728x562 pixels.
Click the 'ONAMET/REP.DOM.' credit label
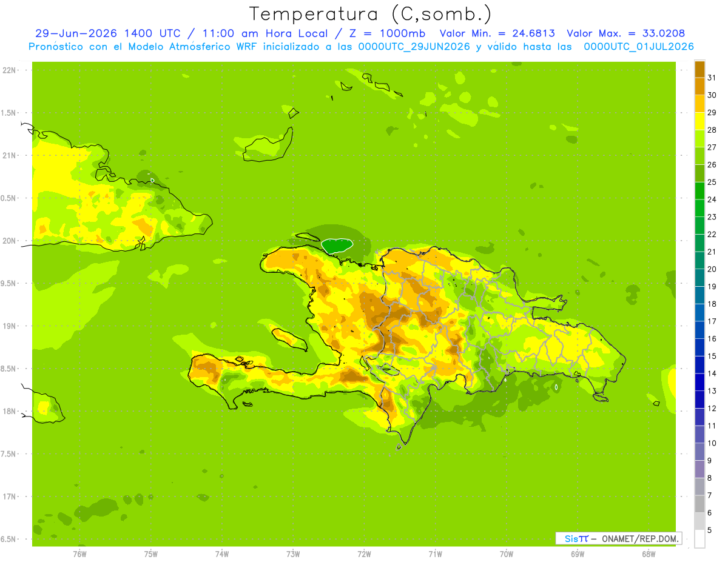pyautogui.click(x=639, y=538)
